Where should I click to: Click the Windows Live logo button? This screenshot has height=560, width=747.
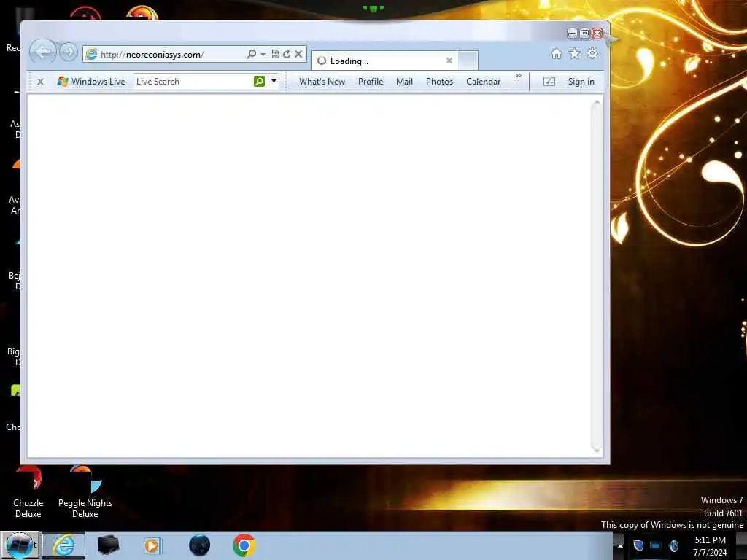click(90, 82)
